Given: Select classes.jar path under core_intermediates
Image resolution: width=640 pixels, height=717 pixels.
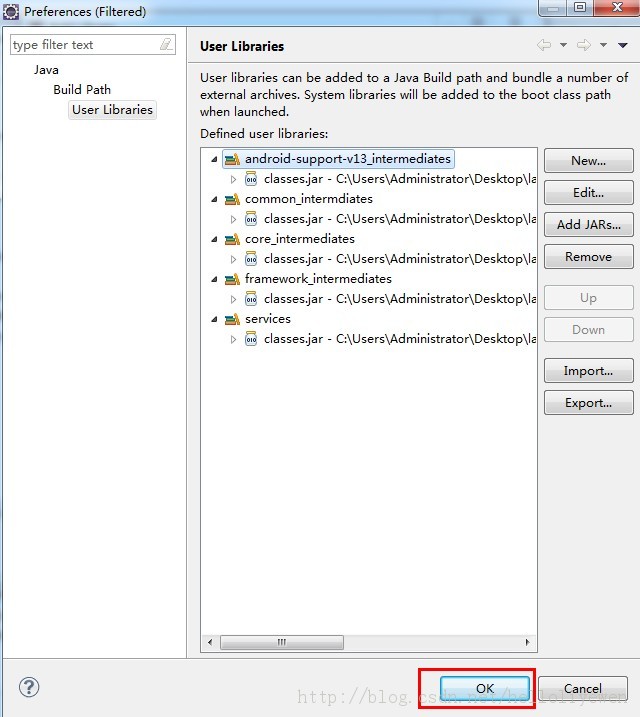Looking at the screenshot, I should pyautogui.click(x=400, y=259).
